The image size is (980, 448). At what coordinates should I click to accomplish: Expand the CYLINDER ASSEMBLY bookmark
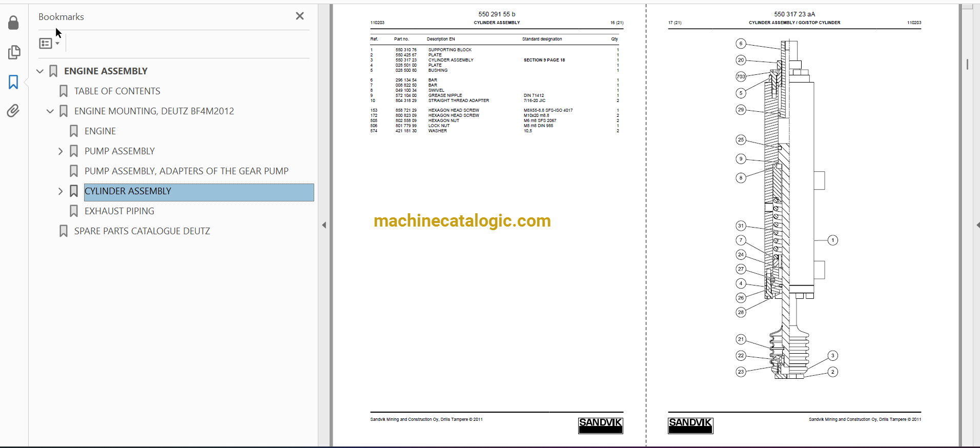tap(60, 191)
